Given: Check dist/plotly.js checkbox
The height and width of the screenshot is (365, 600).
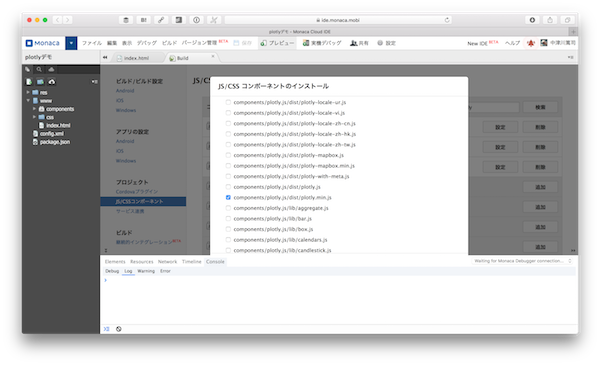Looking at the screenshot, I should 228,187.
